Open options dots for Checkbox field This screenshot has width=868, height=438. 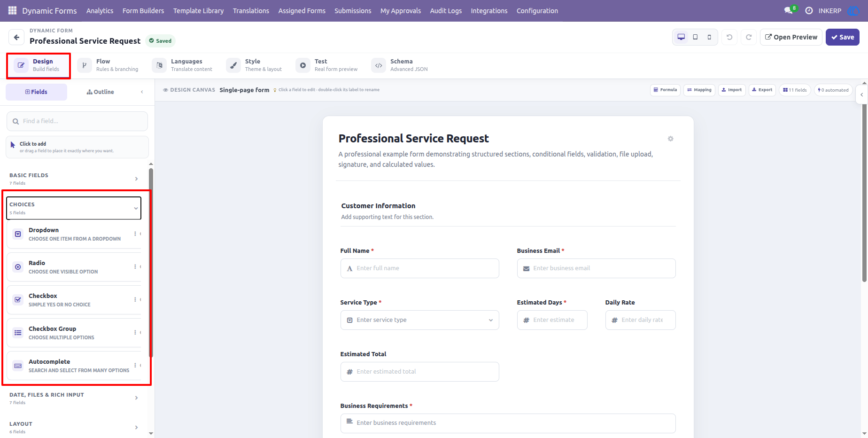pos(135,299)
